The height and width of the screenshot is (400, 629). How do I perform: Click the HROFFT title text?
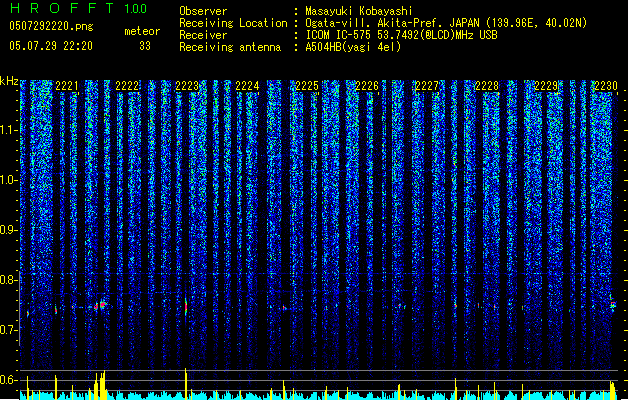point(61,8)
